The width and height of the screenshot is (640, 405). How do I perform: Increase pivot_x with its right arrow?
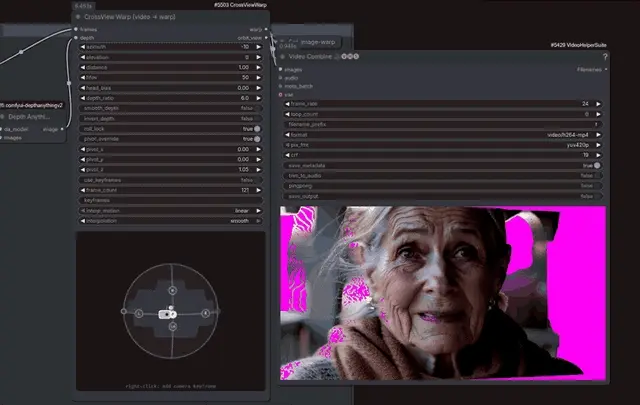pos(258,149)
